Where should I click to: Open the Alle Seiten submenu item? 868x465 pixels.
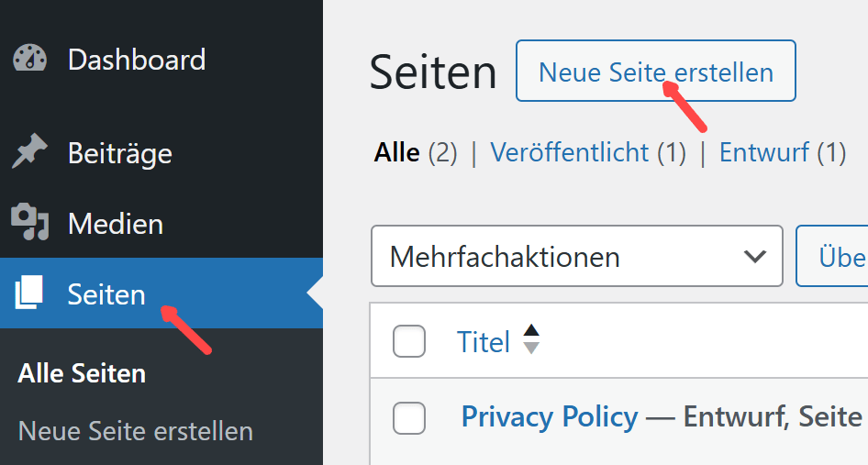click(x=82, y=374)
